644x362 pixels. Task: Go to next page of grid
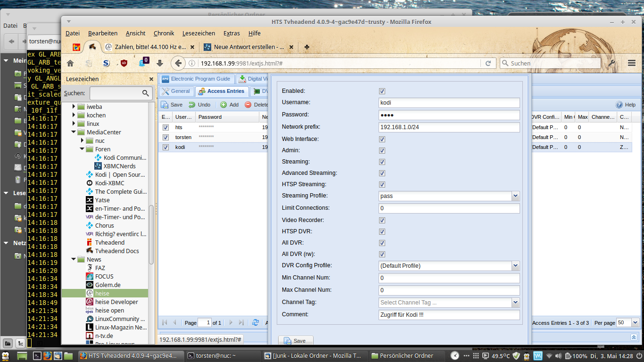pos(231,323)
